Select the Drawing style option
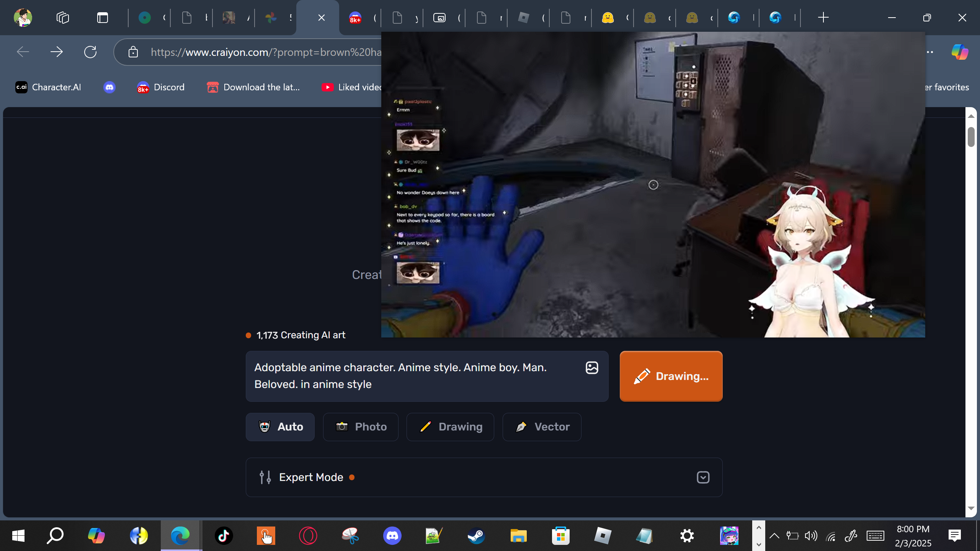 (x=450, y=427)
